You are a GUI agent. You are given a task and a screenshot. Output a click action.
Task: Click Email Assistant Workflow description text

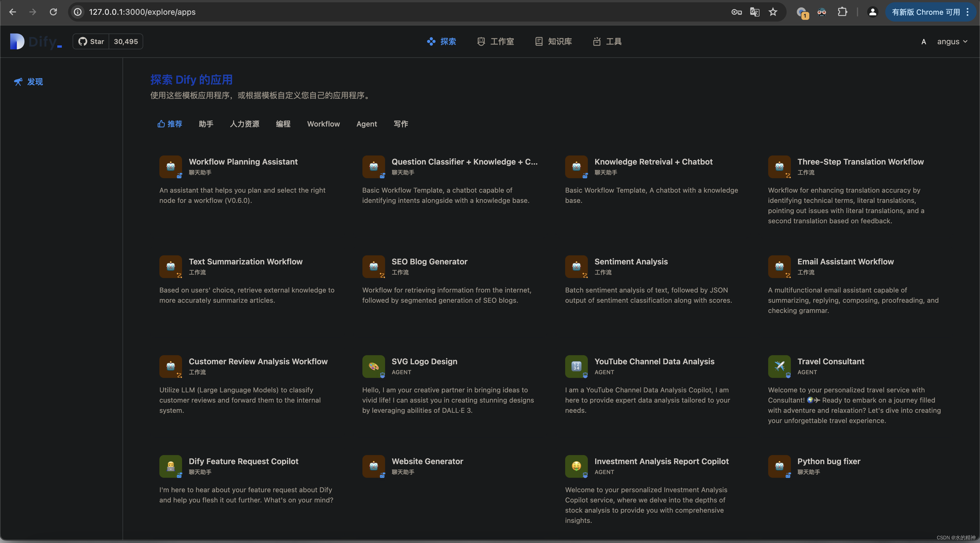(853, 300)
